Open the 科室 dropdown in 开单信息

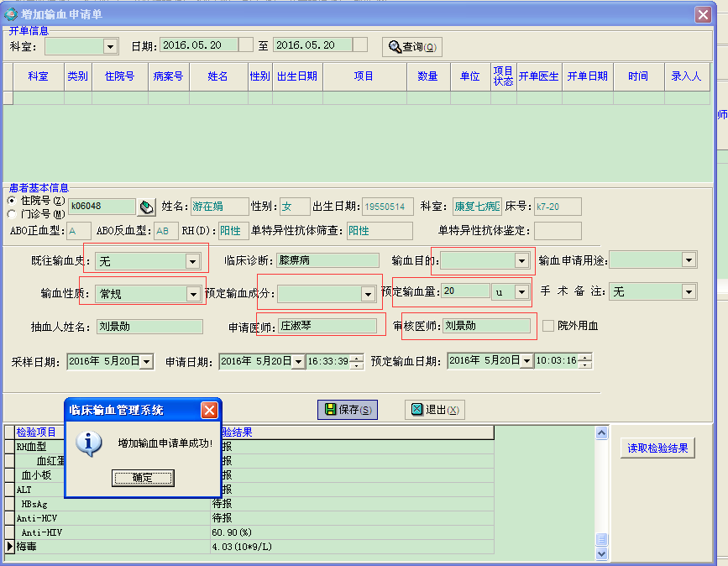(110, 46)
